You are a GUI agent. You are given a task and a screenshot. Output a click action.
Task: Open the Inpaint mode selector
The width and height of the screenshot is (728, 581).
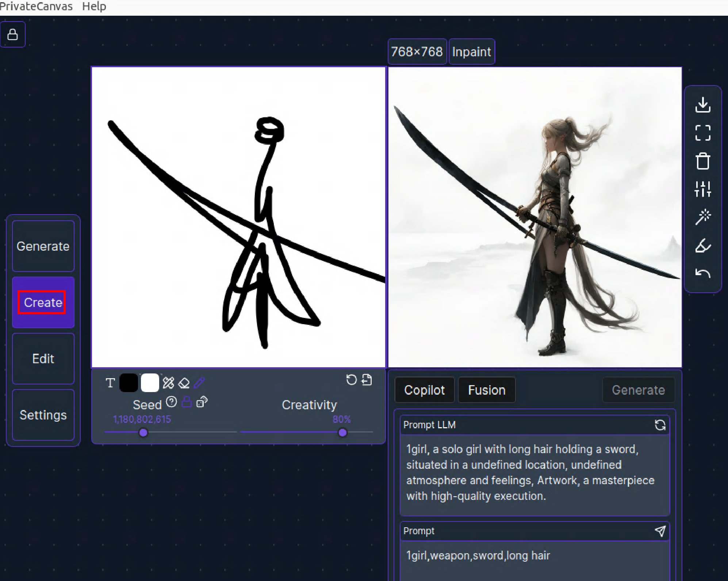tap(471, 52)
